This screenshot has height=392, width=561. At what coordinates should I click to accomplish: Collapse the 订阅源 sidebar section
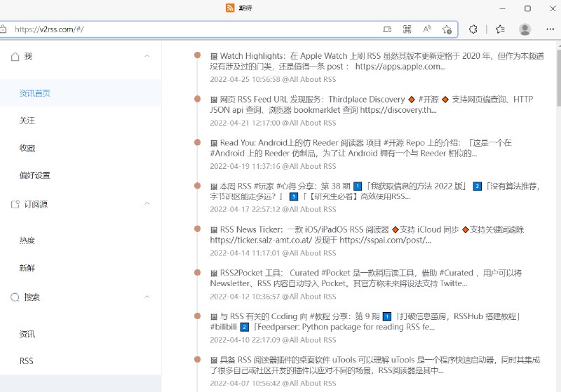(147, 204)
